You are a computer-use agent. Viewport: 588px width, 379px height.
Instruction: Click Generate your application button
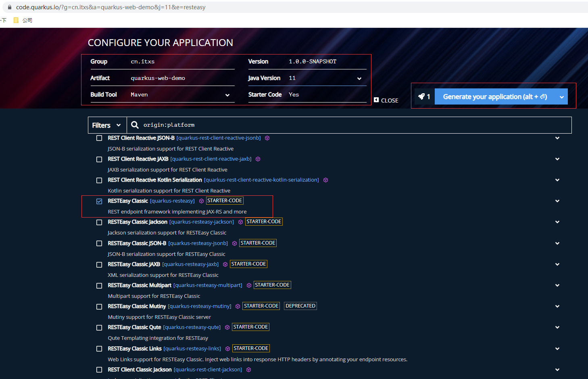tap(495, 96)
